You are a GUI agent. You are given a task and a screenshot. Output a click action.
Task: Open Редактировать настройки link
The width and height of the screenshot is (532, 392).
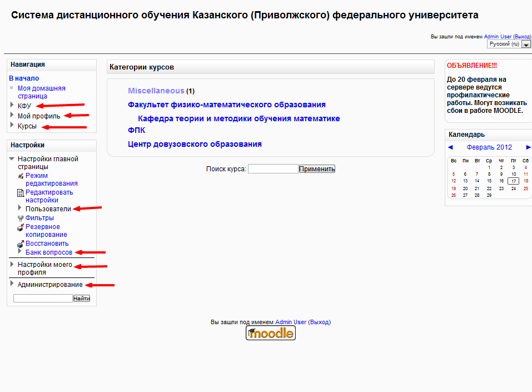[49, 196]
